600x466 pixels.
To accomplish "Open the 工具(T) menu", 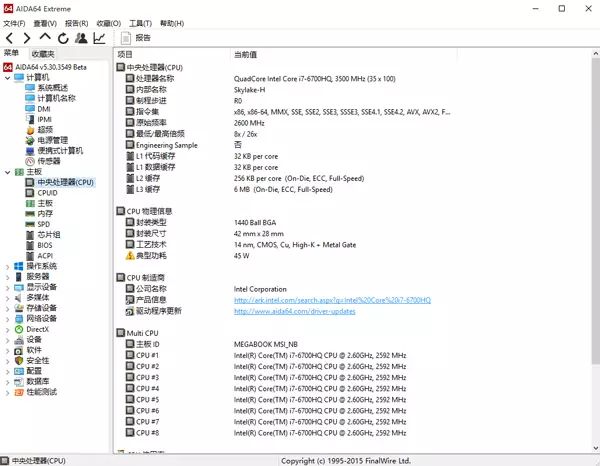I will coord(140,23).
